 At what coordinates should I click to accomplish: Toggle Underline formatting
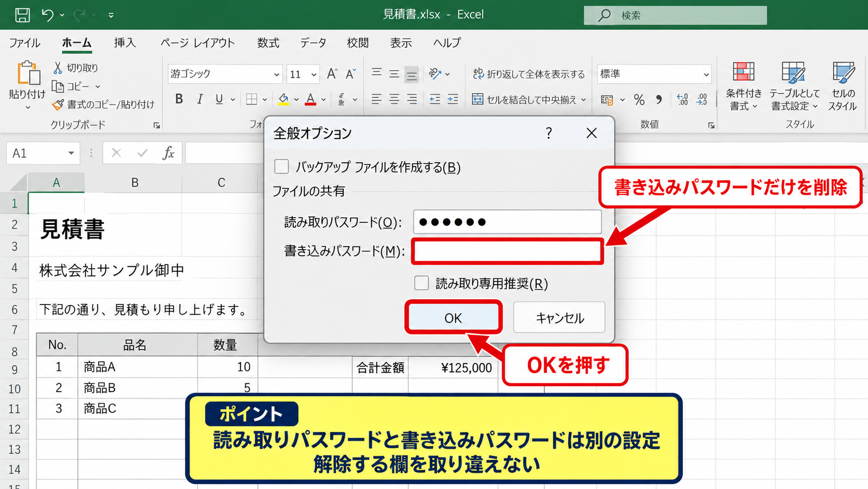click(219, 99)
